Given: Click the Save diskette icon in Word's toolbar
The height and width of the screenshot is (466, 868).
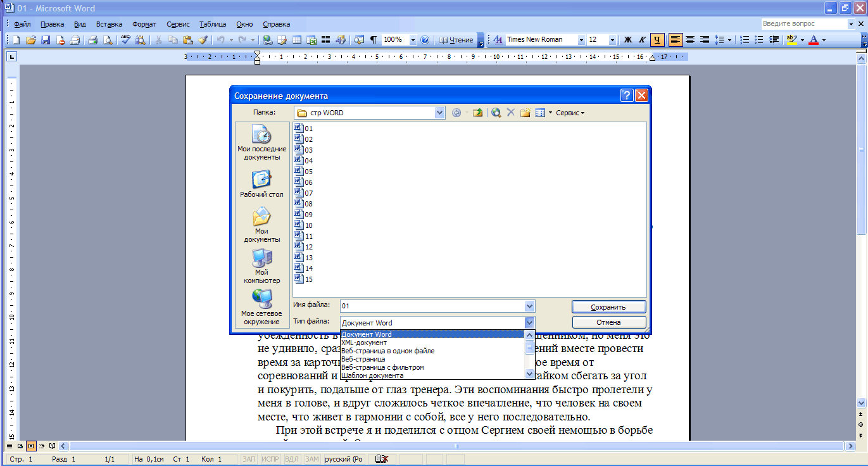Looking at the screenshot, I should tap(46, 40).
